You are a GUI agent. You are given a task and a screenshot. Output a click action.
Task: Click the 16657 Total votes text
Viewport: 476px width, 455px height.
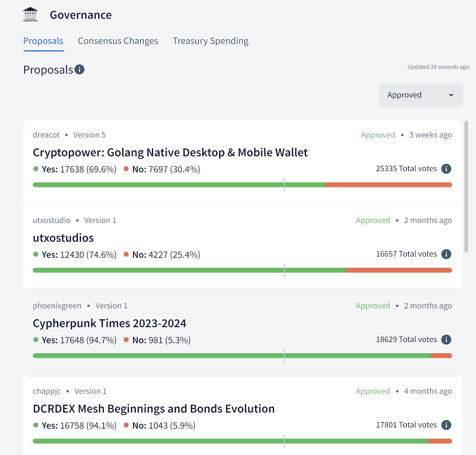(406, 254)
